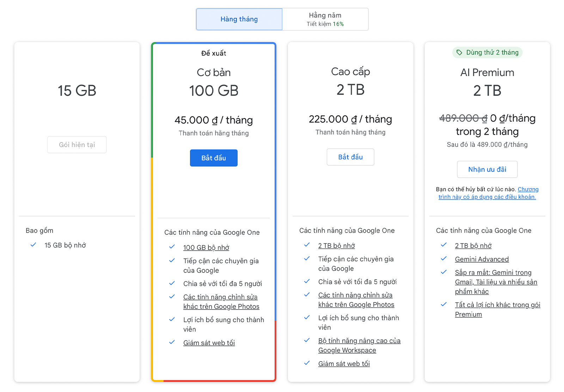Click the 15 GB bộ nhớ feature text
The height and width of the screenshot is (392, 564).
click(x=65, y=245)
